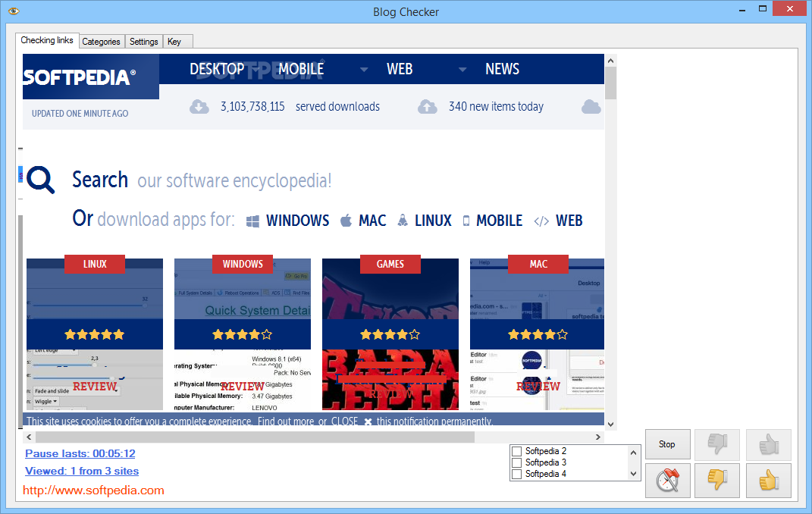The width and height of the screenshot is (812, 514).
Task: Close the cookie notification with X
Action: pyautogui.click(x=368, y=422)
